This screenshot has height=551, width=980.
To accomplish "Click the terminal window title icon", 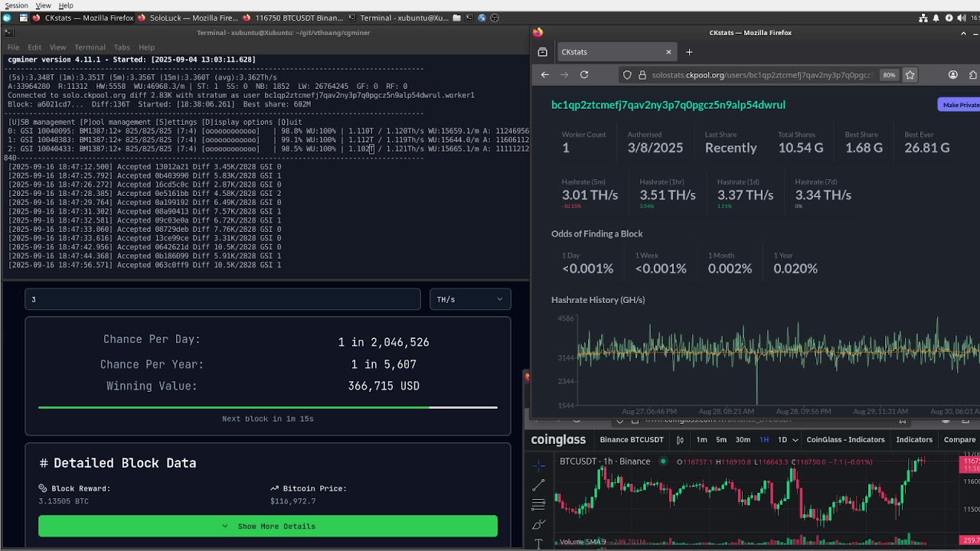I will pos(8,32).
